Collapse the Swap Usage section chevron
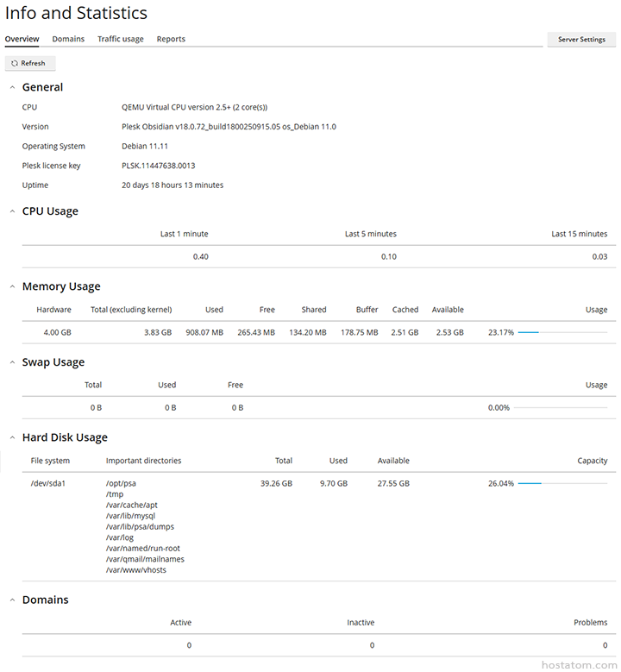Screen dimensions: 621x672 [x=12, y=362]
